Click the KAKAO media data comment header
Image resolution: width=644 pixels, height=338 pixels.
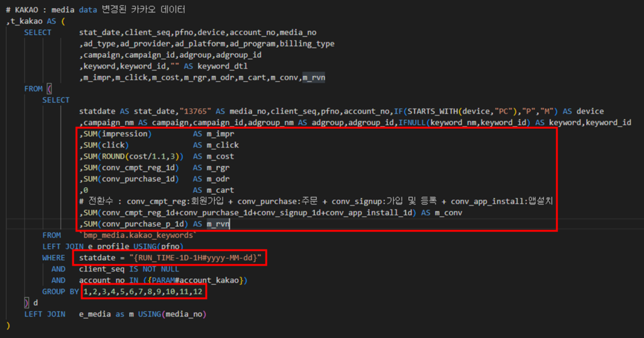coord(96,9)
